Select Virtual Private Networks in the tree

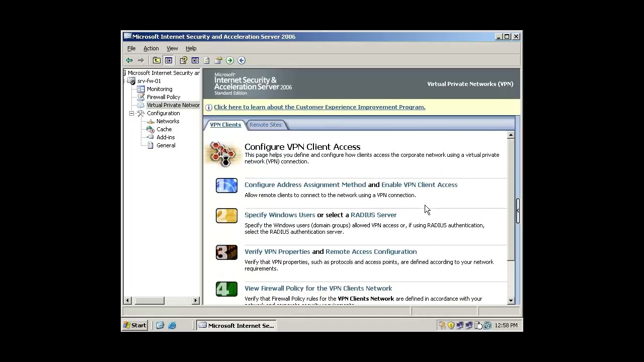click(x=173, y=105)
